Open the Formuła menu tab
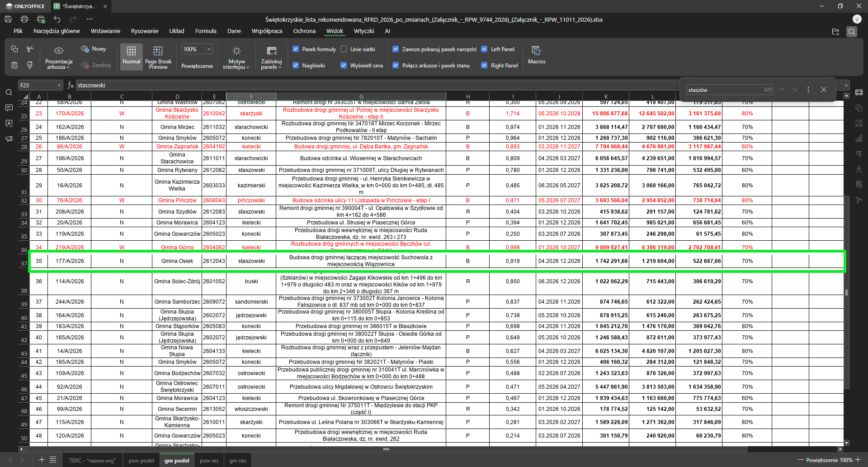The height and width of the screenshot is (467, 868). pos(206,31)
